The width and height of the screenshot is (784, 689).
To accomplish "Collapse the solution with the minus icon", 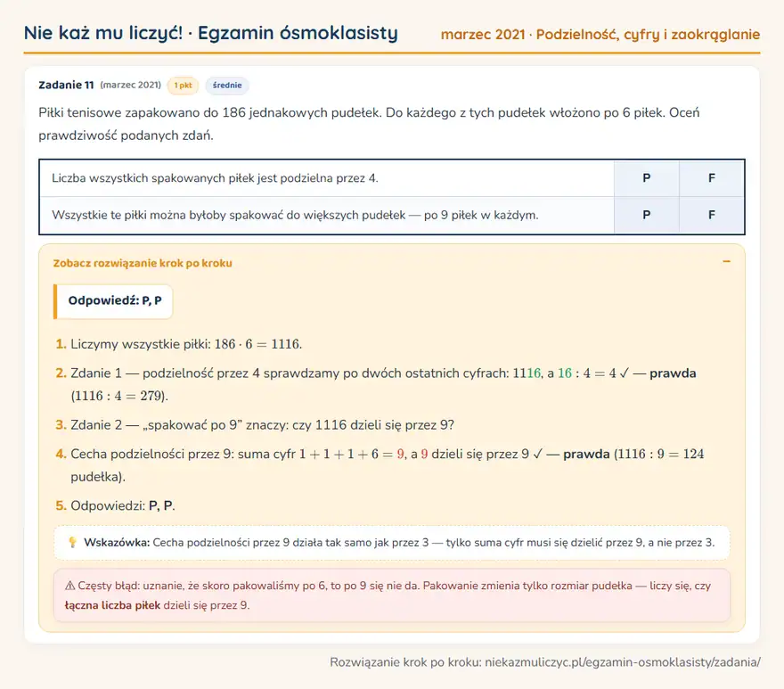I will click(726, 262).
